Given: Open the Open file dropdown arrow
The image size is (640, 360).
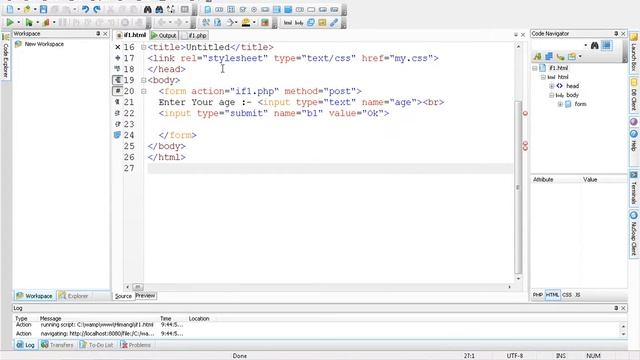Looking at the screenshot, I should [35, 9].
